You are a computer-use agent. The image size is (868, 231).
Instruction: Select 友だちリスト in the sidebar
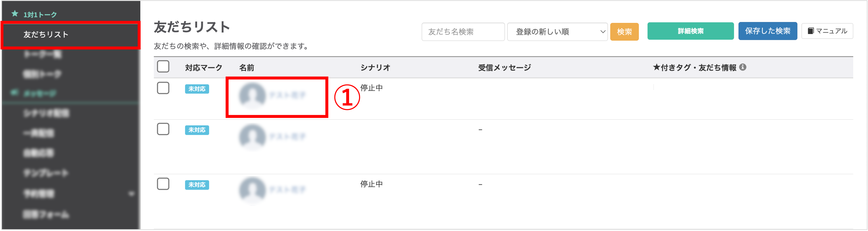[46, 34]
